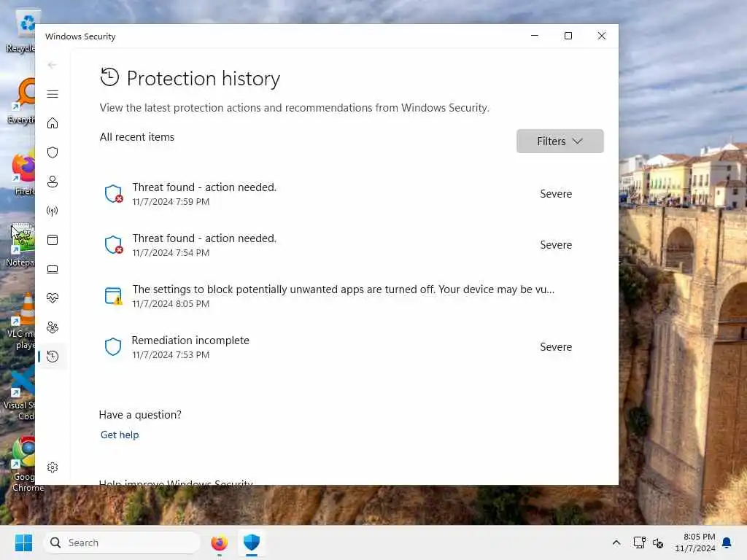The image size is (747, 560).
Task: Show hidden system tray icons
Action: click(x=616, y=542)
